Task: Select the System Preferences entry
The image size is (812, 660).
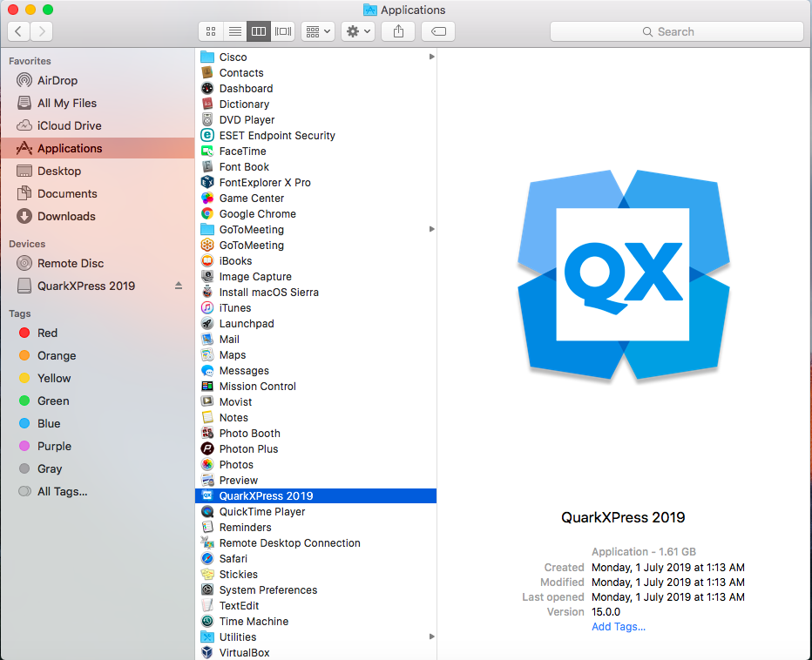Action: coord(316,590)
